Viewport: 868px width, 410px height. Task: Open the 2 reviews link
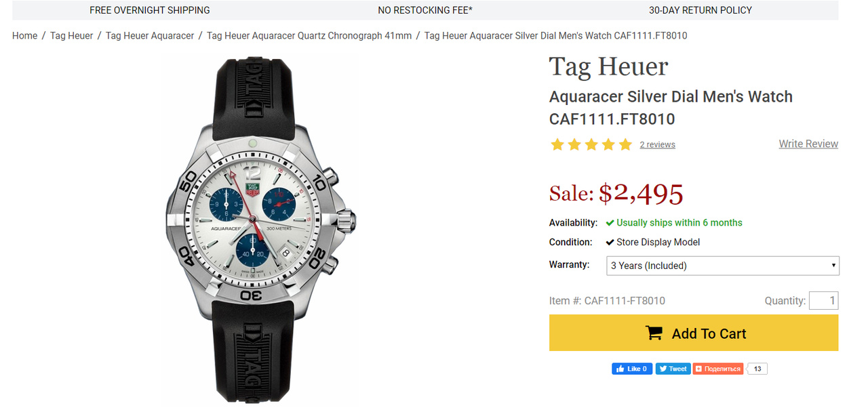coord(657,144)
